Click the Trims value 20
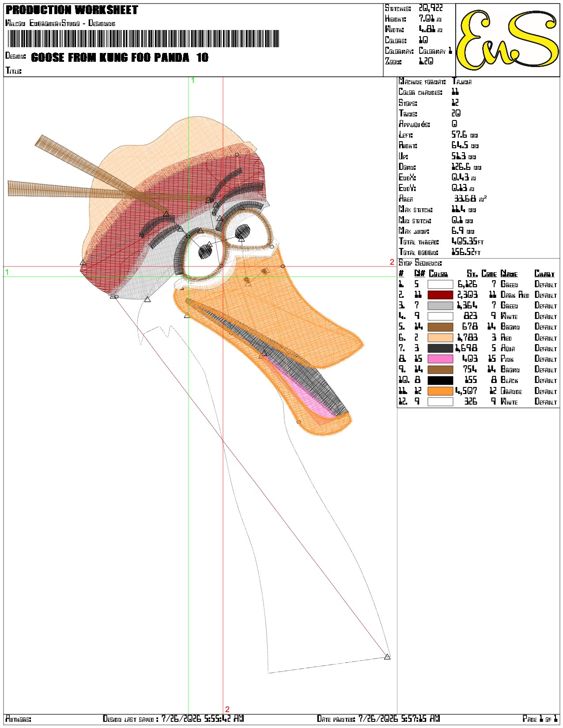The height and width of the screenshot is (728, 563). click(456, 113)
